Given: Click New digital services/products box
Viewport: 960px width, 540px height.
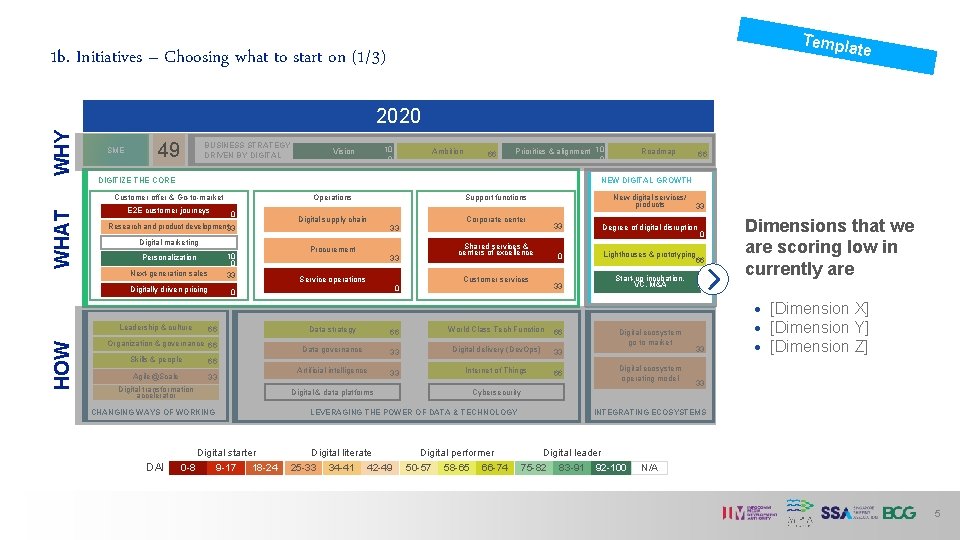Looking at the screenshot, I should tap(650, 201).
